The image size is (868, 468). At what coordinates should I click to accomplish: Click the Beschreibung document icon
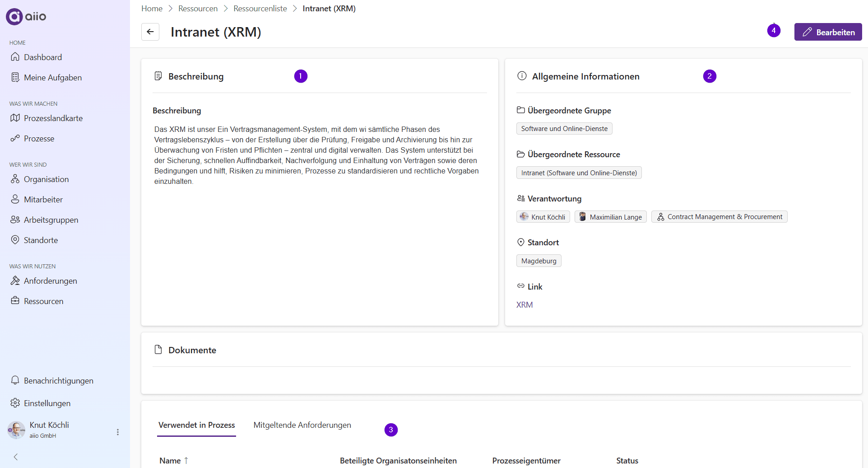(x=158, y=76)
